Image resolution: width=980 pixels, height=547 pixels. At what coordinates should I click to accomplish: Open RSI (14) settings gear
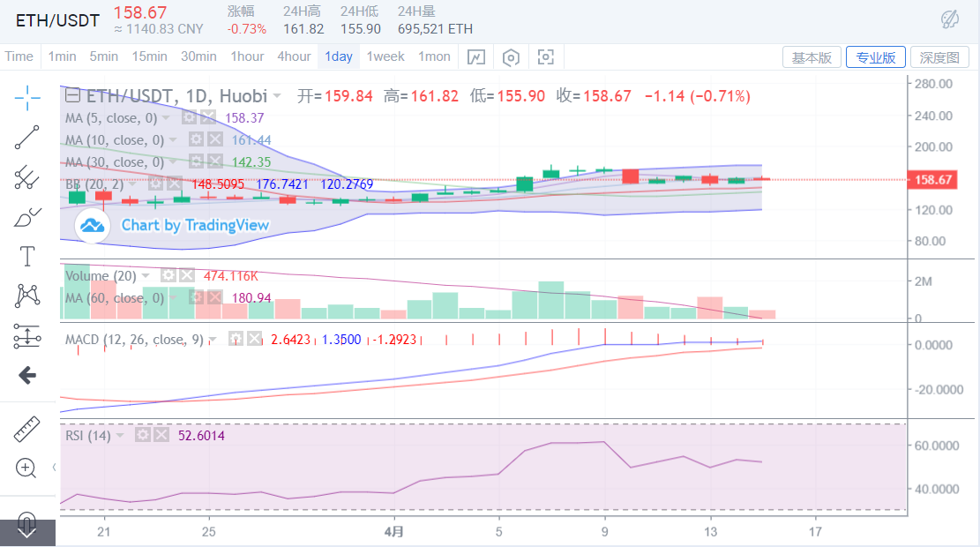(x=143, y=434)
